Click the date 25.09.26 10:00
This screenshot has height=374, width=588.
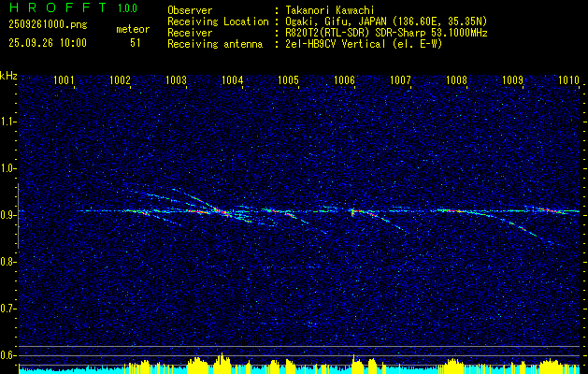coord(48,43)
